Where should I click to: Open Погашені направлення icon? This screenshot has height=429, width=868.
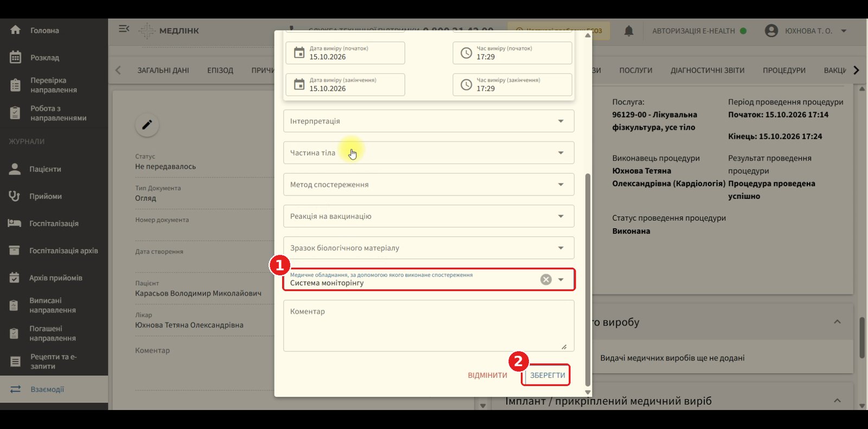pos(15,333)
